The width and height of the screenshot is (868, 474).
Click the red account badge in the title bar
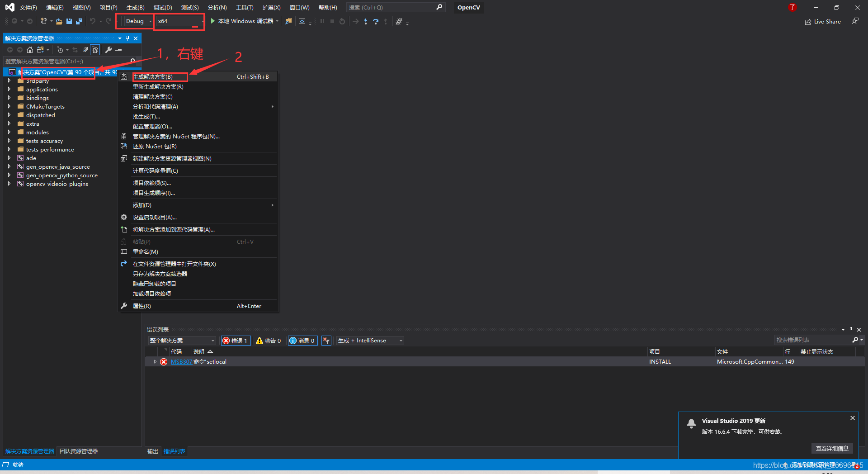pos(793,7)
